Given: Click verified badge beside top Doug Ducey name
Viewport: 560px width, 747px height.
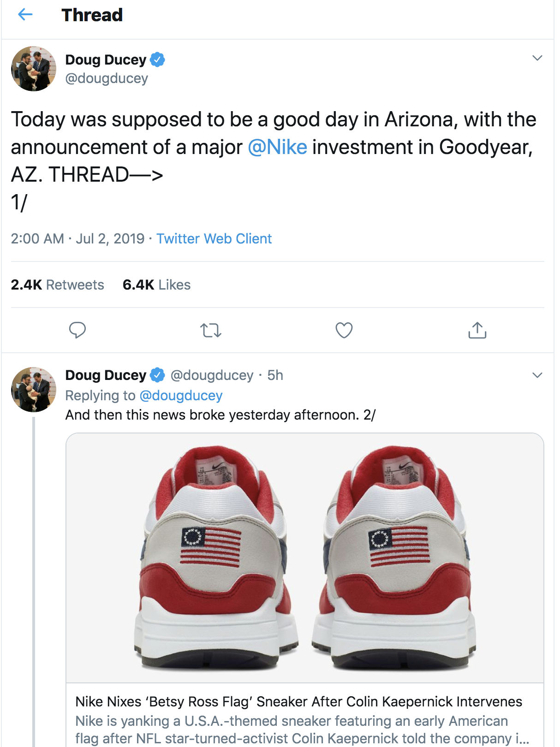Looking at the screenshot, I should [x=158, y=60].
